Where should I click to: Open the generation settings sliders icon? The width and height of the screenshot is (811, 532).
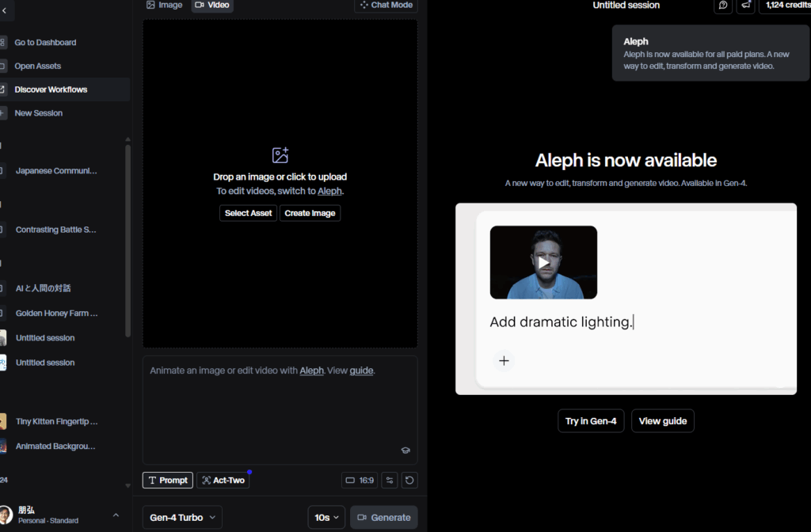[x=390, y=481]
